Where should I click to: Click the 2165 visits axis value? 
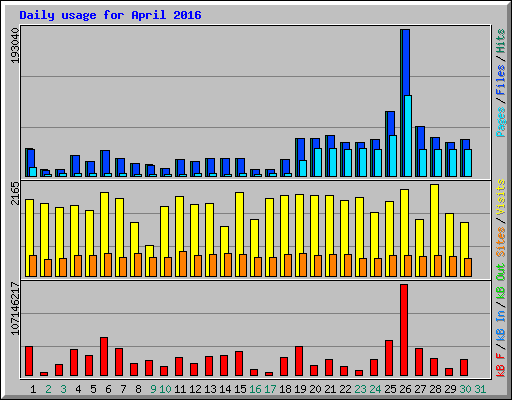coord(15,193)
